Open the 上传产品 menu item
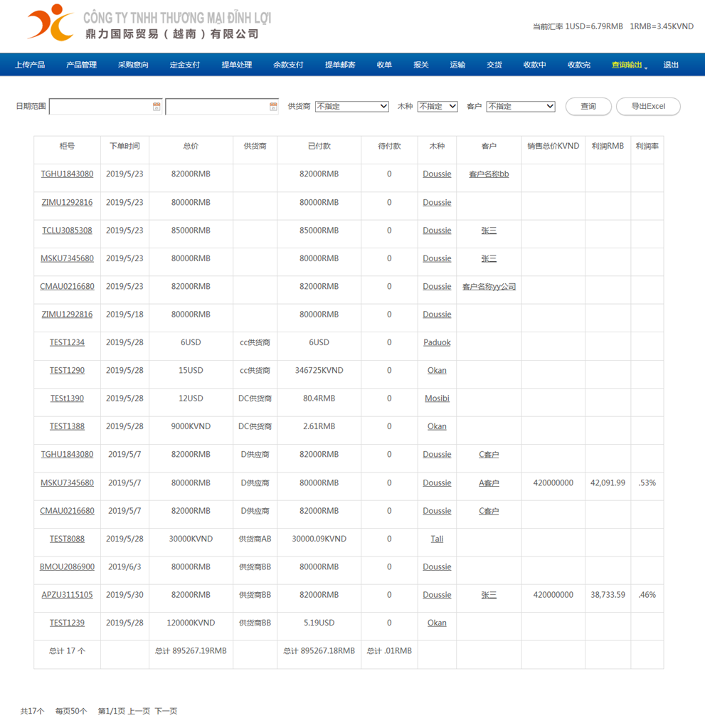The image size is (705, 728). click(30, 65)
